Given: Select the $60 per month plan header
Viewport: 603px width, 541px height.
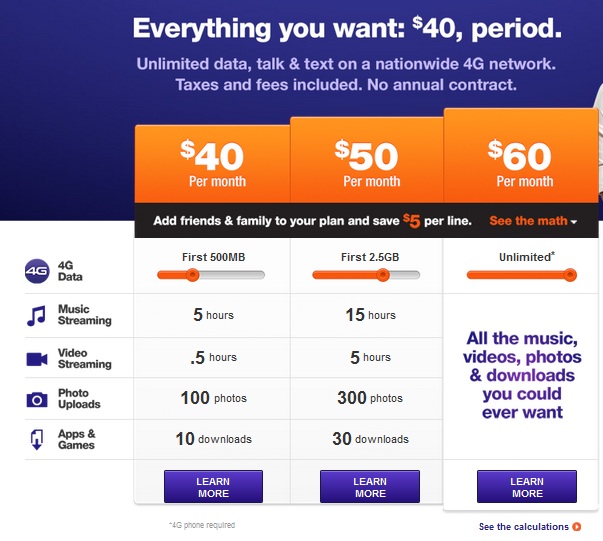Looking at the screenshot, I should pyautogui.click(x=521, y=155).
